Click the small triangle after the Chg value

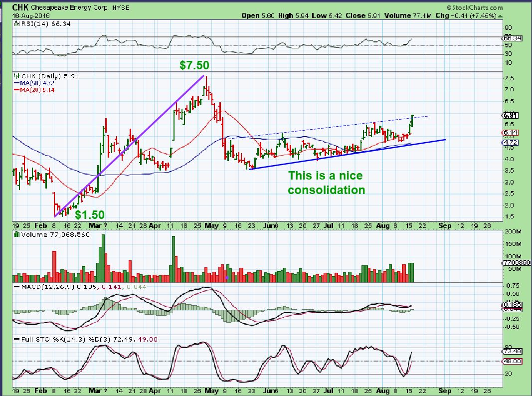(501, 16)
